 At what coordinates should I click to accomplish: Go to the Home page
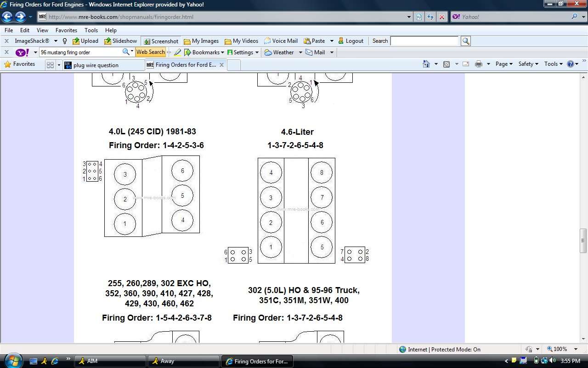(x=426, y=64)
